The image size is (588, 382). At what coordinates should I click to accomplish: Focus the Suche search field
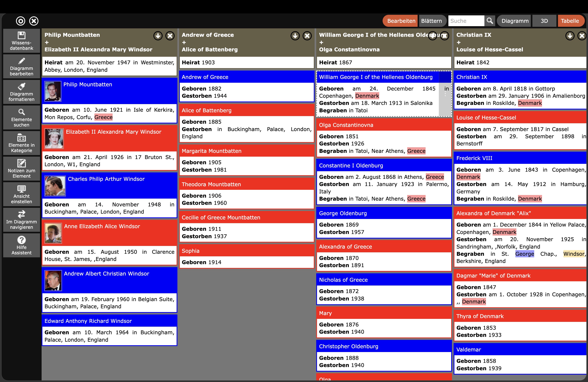pos(466,21)
